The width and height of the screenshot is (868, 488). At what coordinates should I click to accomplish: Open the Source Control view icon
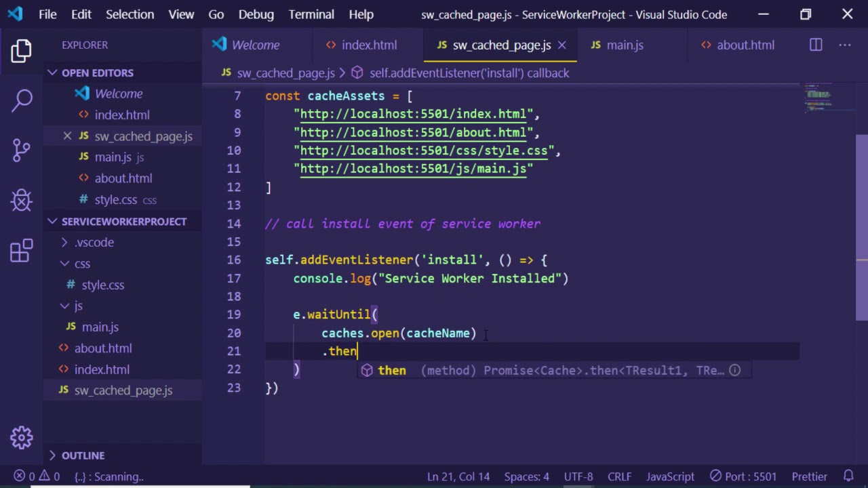(22, 150)
